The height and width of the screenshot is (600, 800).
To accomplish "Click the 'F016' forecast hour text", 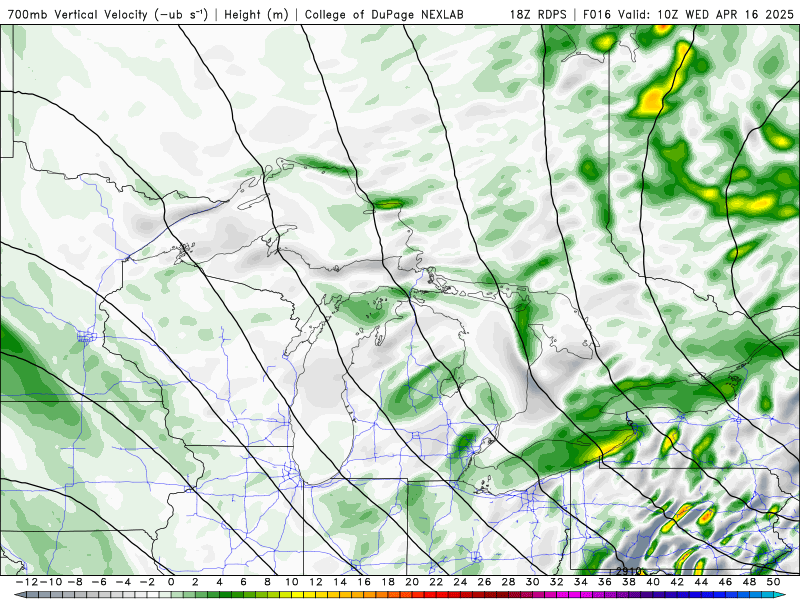I will tap(598, 15).
